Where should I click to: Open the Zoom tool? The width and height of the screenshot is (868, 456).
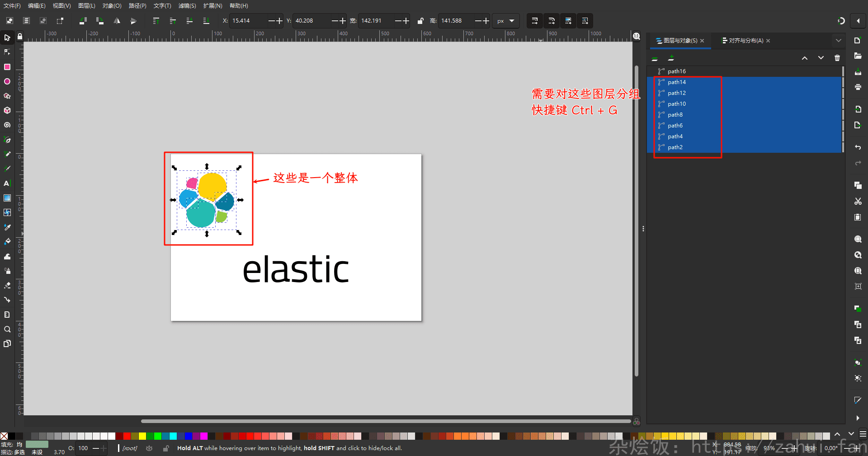(7, 330)
